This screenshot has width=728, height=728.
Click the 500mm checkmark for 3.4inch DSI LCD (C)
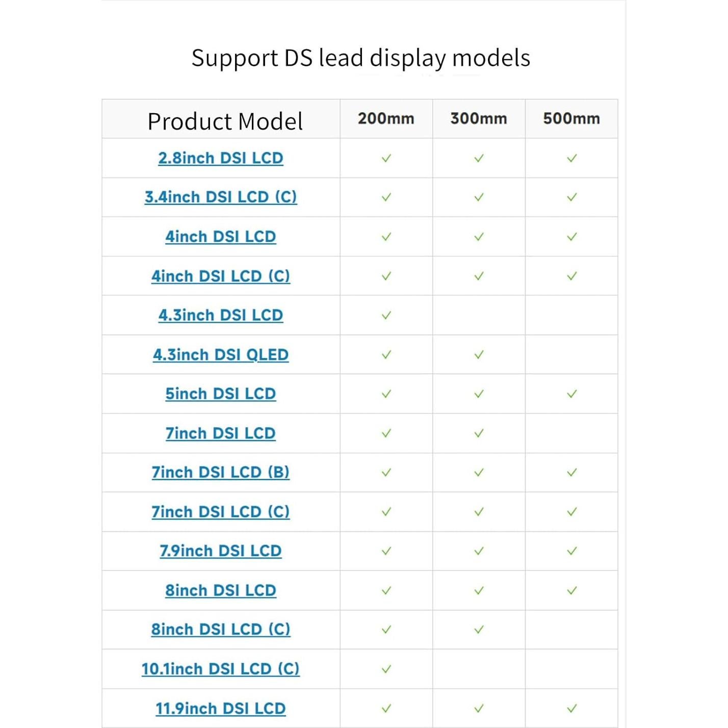click(572, 197)
